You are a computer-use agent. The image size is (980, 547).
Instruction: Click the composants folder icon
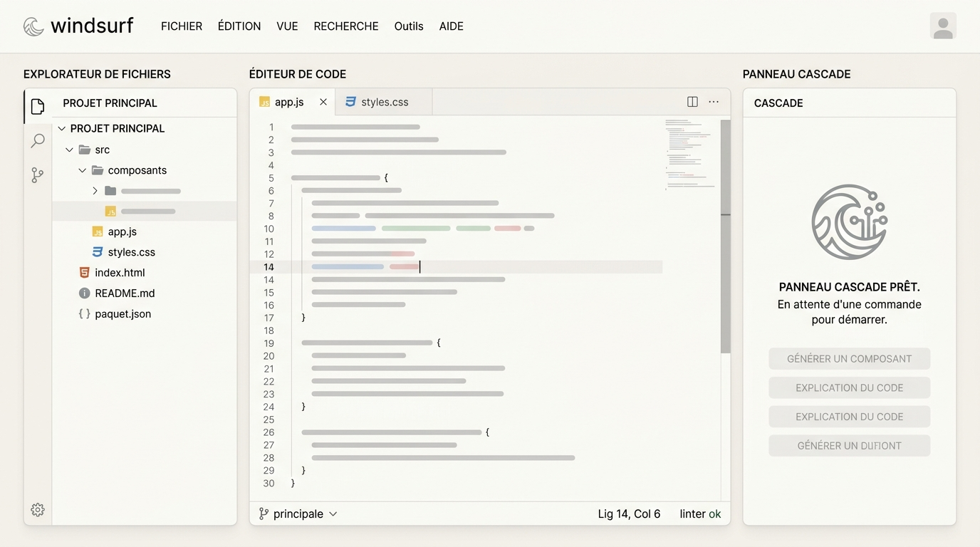click(98, 170)
